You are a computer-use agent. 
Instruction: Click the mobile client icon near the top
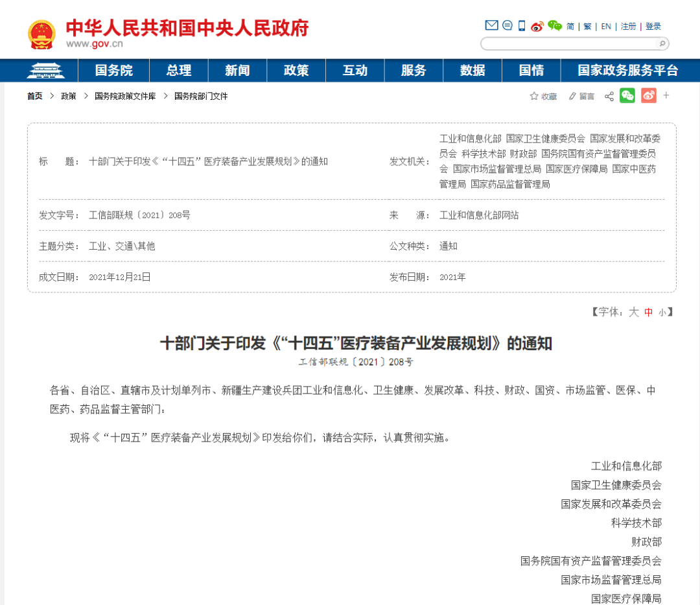[520, 26]
